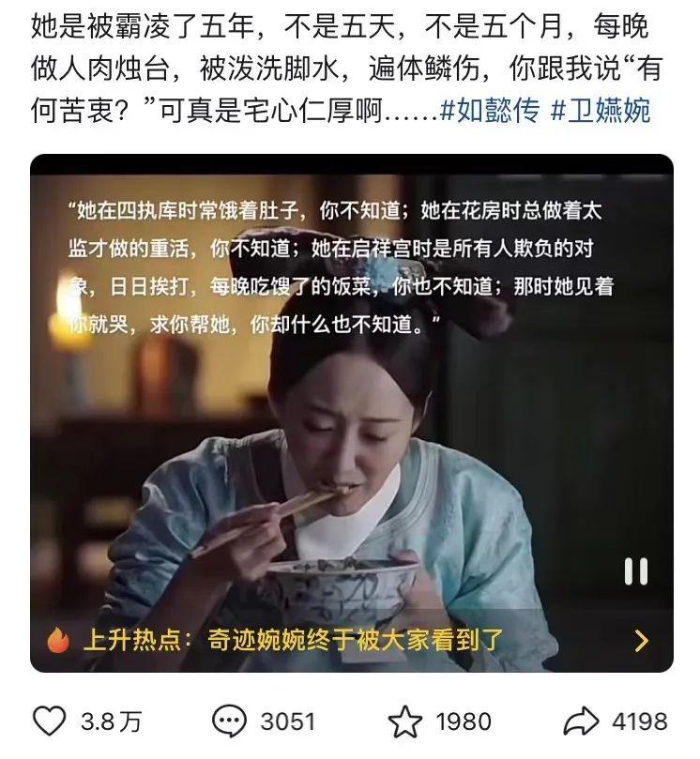Open the #如懿传 hashtag
700x759 pixels.
tap(490, 110)
